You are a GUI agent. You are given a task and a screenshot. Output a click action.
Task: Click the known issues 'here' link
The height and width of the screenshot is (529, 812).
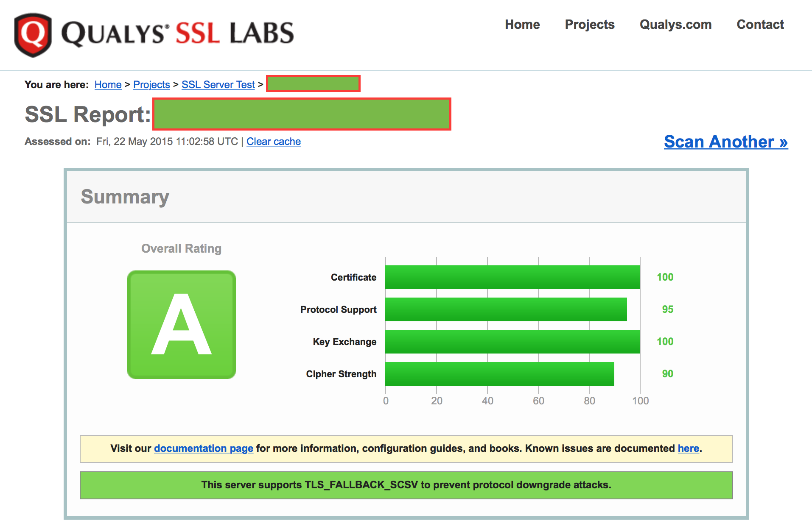[688, 448]
